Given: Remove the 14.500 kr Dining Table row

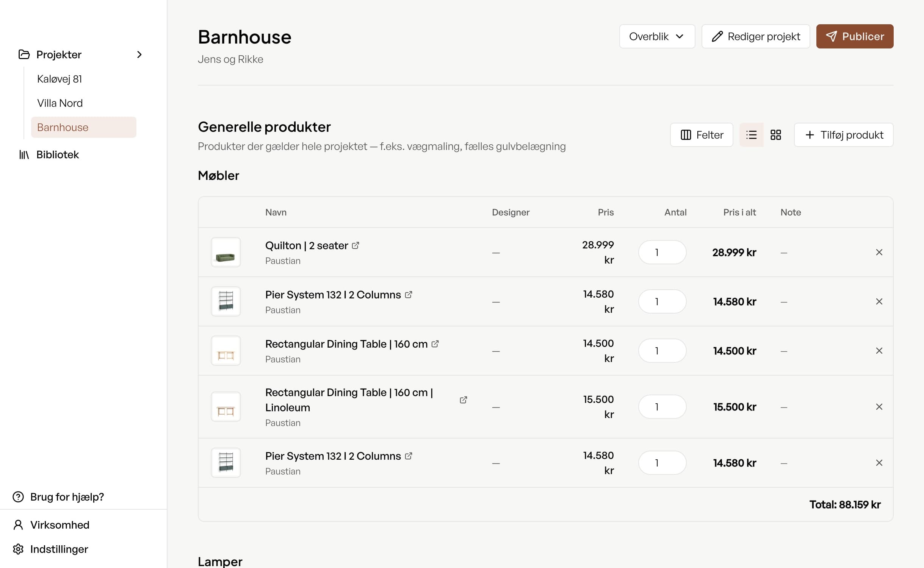Looking at the screenshot, I should tap(879, 351).
